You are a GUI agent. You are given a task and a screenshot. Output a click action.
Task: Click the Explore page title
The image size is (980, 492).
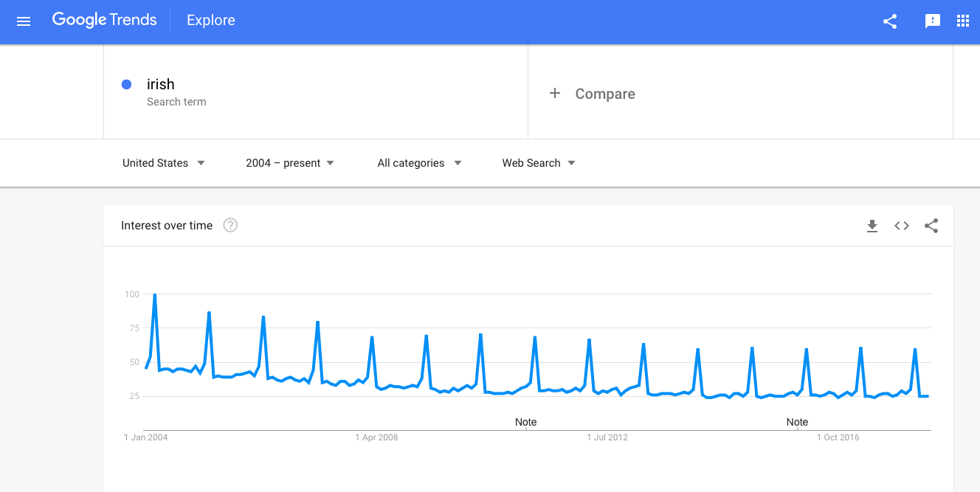pos(211,21)
